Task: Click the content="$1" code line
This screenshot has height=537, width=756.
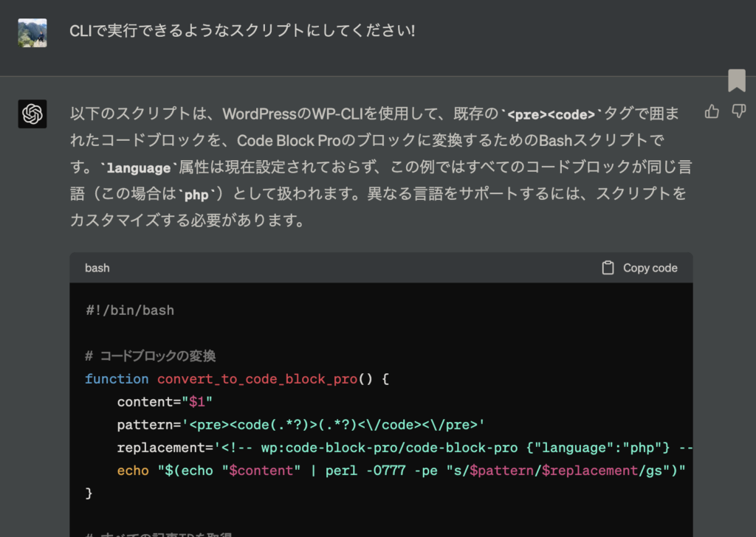Action: point(165,402)
